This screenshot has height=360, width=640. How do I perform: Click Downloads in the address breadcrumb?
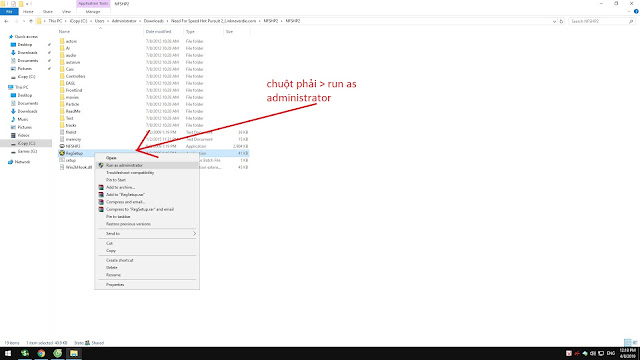click(153, 21)
